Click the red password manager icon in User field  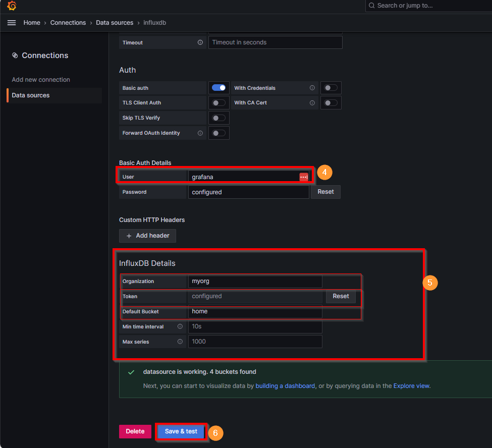click(303, 177)
